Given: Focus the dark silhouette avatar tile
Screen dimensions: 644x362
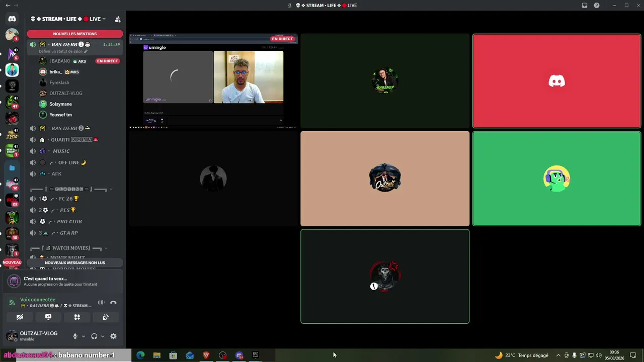Looking at the screenshot, I should click(x=213, y=178).
